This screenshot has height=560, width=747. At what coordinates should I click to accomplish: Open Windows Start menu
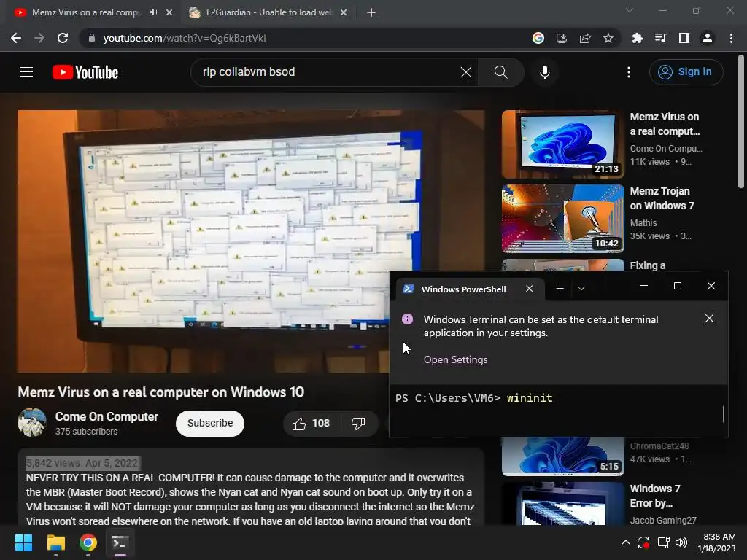(x=23, y=542)
